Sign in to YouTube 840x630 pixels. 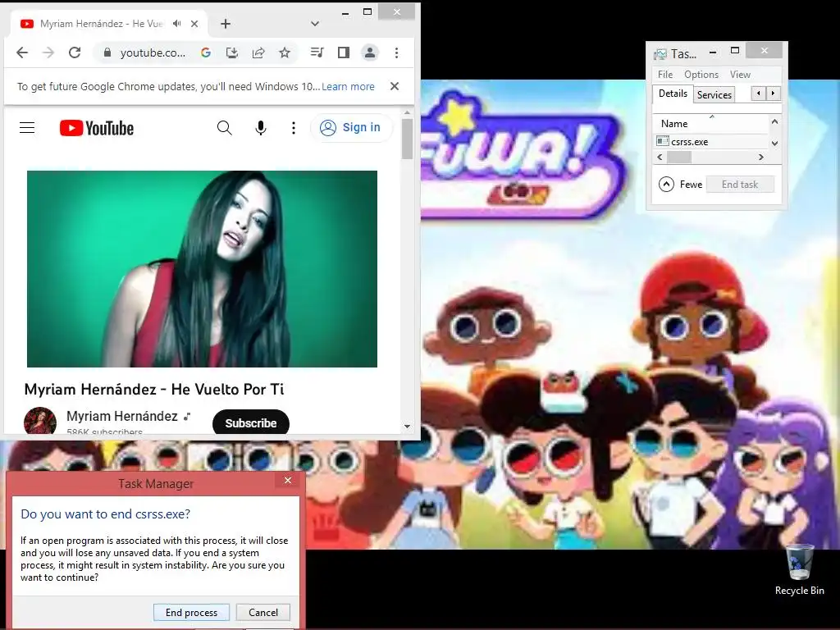coord(351,127)
